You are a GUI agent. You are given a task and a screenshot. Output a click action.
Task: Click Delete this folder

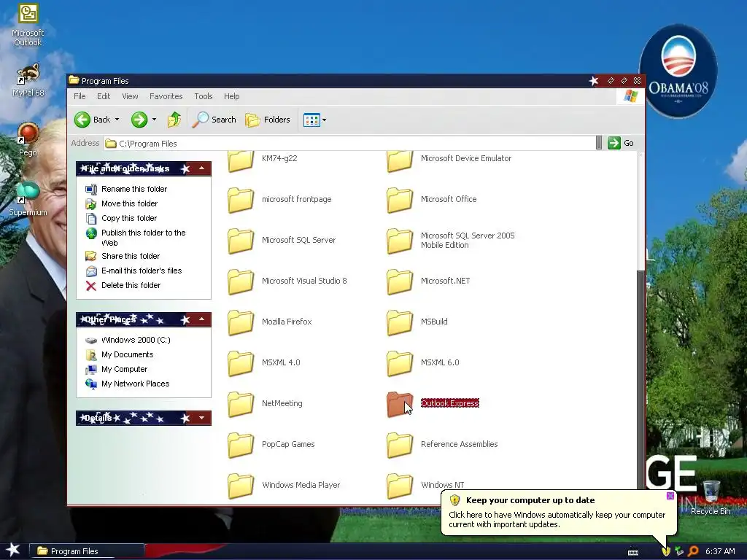(x=123, y=285)
